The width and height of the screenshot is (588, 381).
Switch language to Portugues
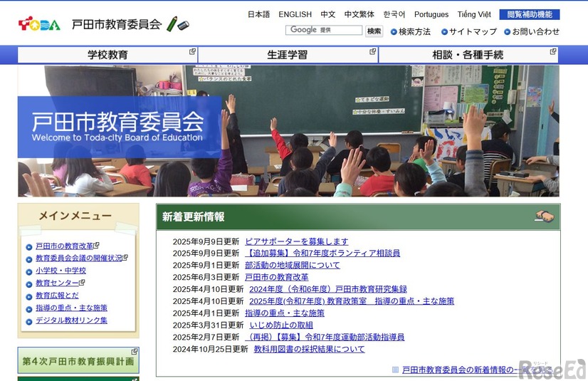tap(431, 15)
